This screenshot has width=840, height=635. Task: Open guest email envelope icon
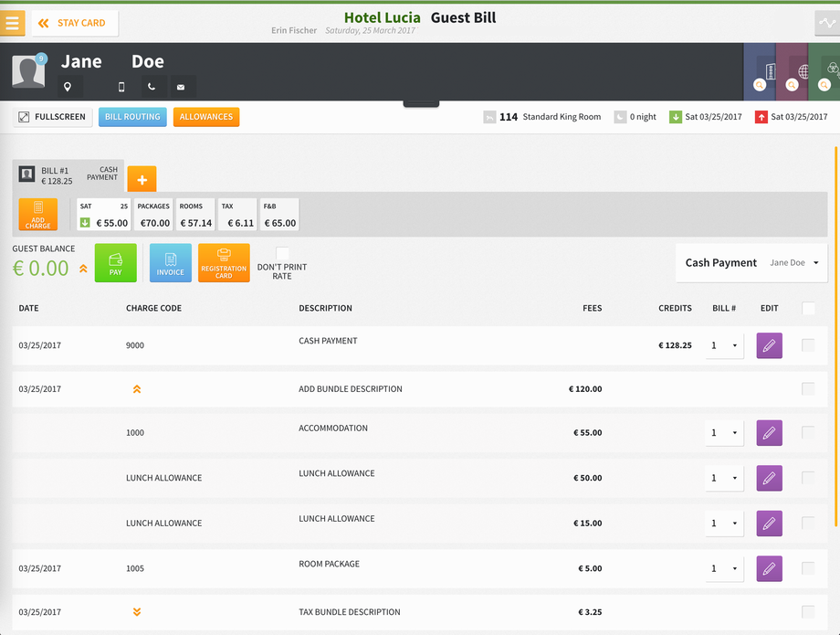181,87
